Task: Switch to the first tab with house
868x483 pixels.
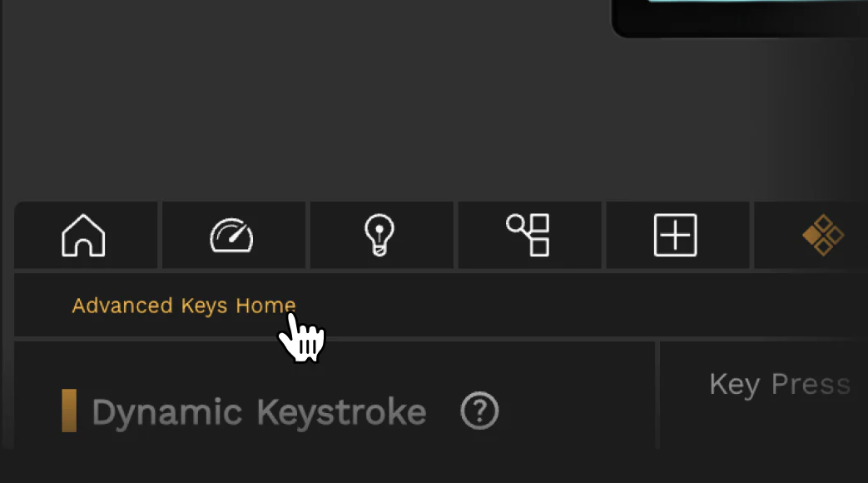Action: click(x=86, y=236)
